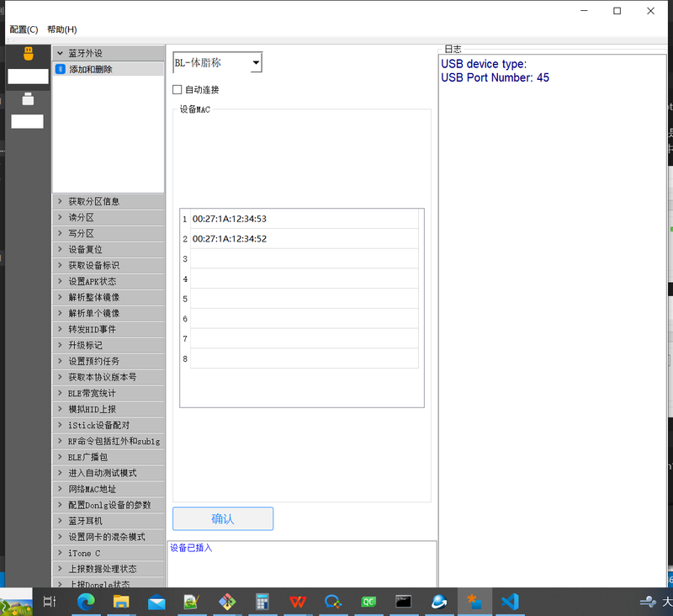This screenshot has height=616, width=673.
Task: Expand the 获取分区信息 section
Action: pos(109,201)
